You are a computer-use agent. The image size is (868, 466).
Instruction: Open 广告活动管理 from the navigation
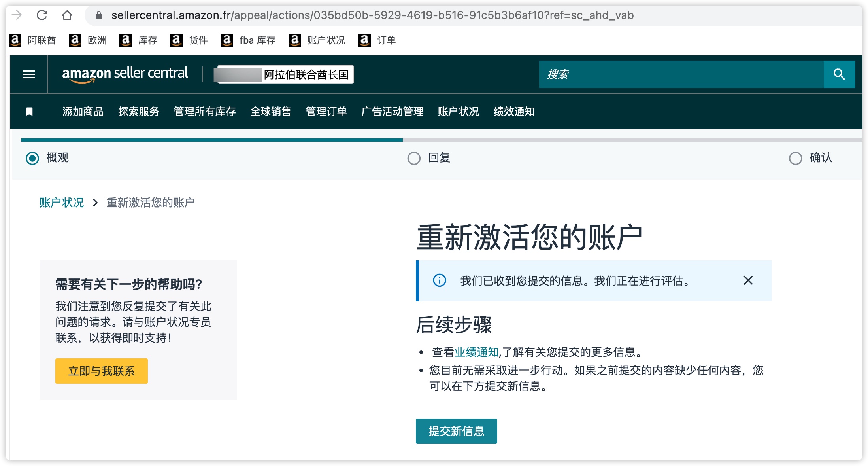(x=393, y=112)
